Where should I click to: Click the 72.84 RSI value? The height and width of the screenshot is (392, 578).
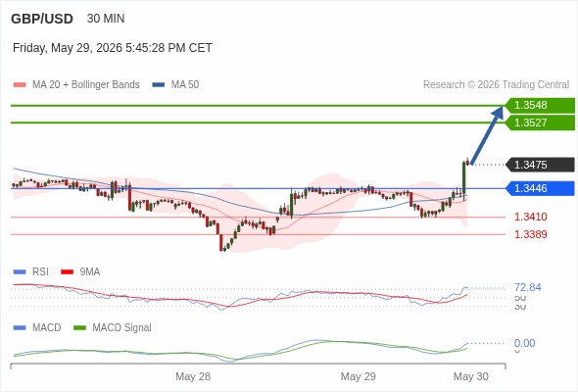point(528,287)
